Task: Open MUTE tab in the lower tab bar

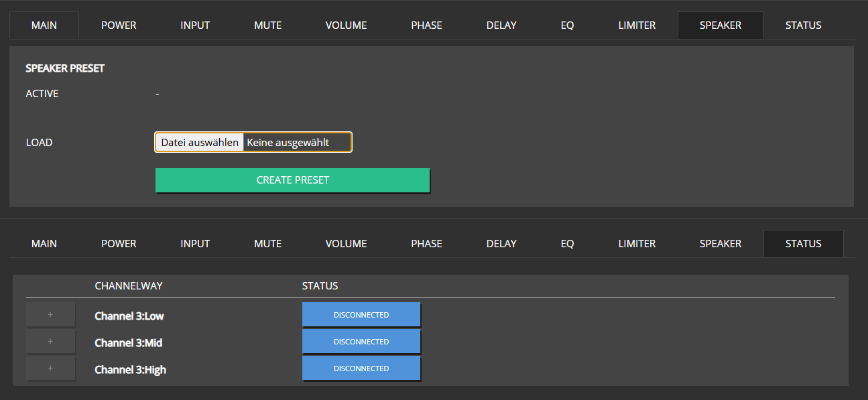Action: tap(267, 244)
